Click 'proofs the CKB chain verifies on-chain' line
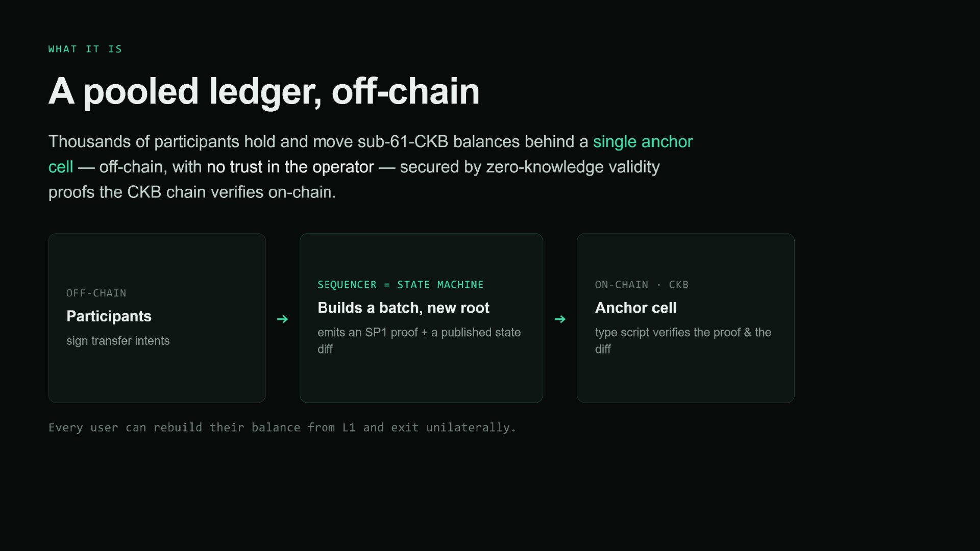Screen dimensions: 980x551 tap(192, 192)
